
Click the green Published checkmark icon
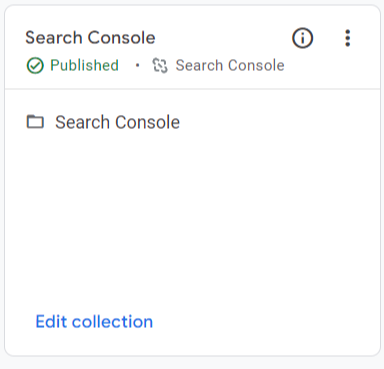point(35,65)
